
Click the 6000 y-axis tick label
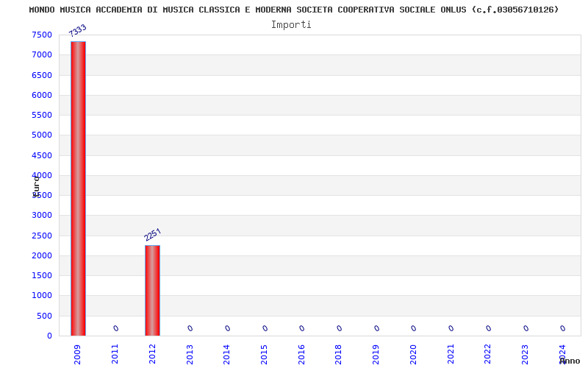(x=42, y=95)
